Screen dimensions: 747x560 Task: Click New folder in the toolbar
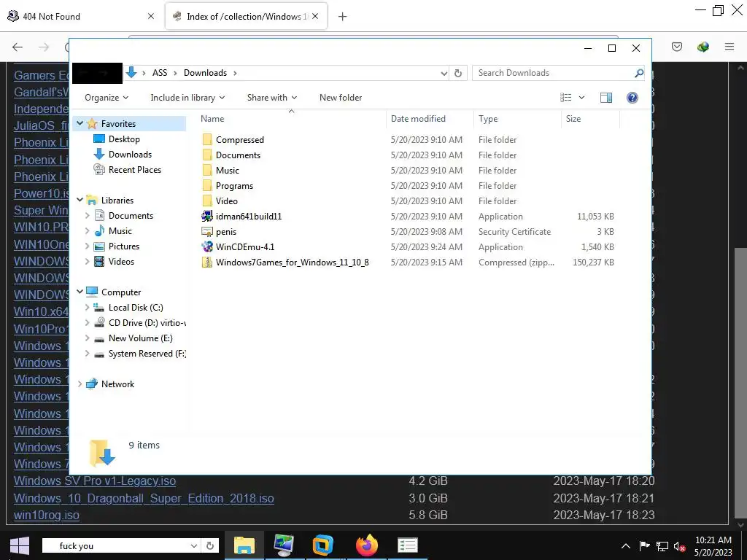tap(341, 98)
